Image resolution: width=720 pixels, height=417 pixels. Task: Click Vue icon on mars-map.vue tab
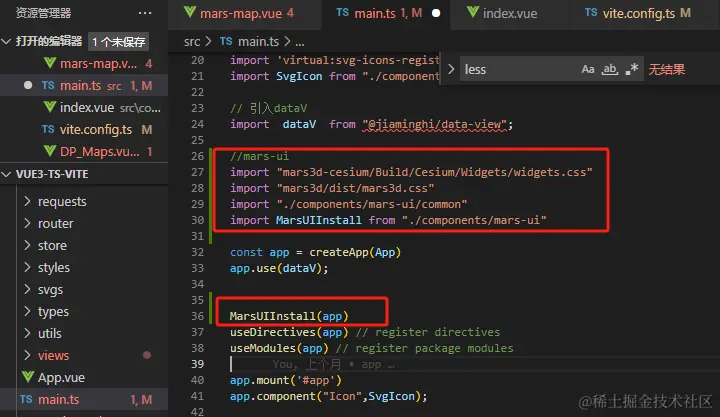point(190,12)
